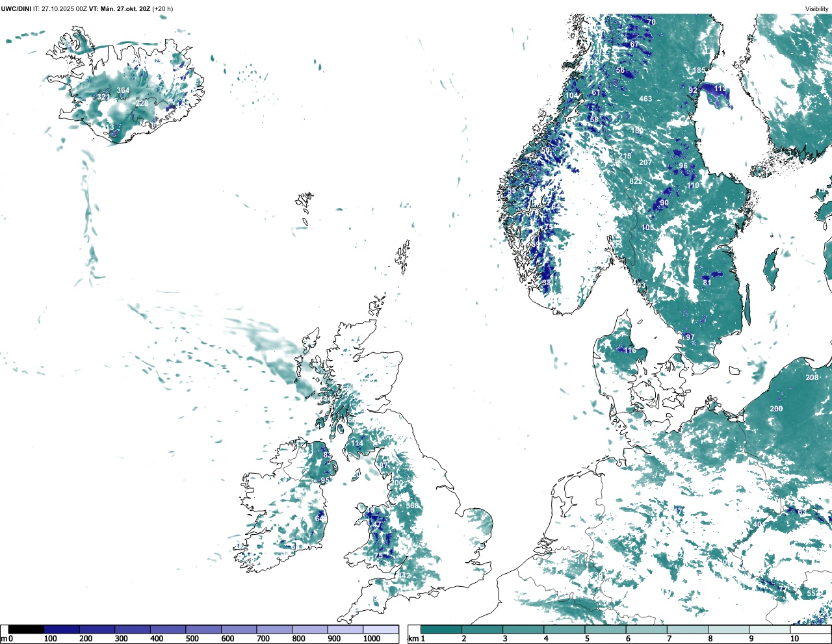The height and width of the screenshot is (644, 832).
Task: Click the '105' value over Sweden
Action: (648, 227)
